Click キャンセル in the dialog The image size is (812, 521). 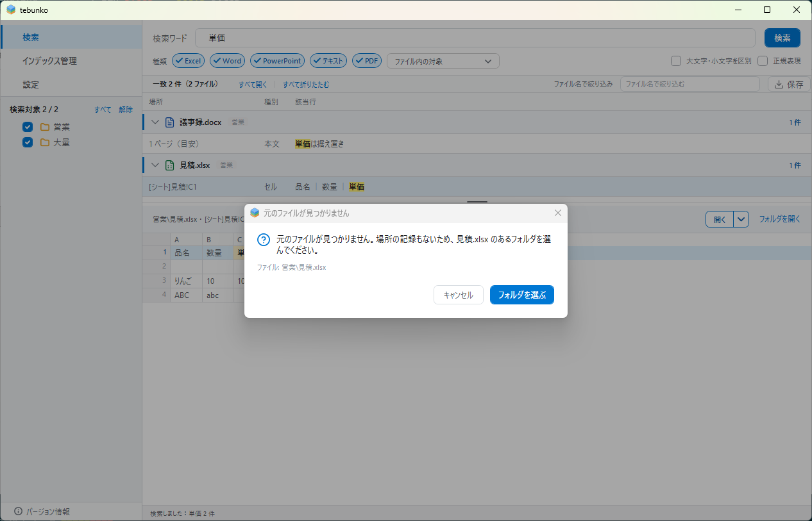point(458,295)
